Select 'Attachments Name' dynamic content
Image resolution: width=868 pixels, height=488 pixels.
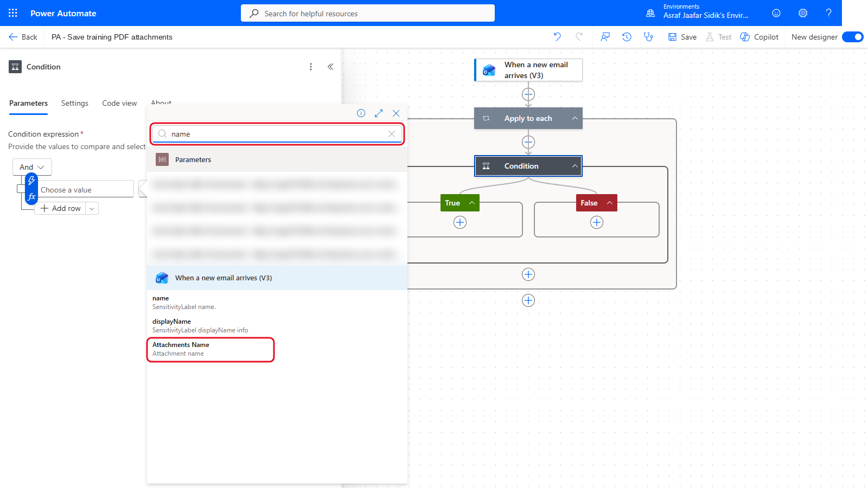click(210, 349)
